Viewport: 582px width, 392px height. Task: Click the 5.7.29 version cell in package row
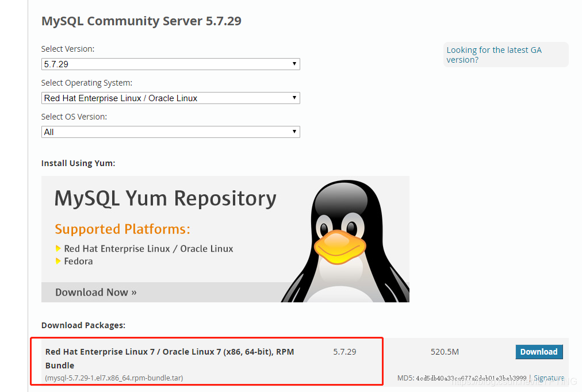[344, 352]
